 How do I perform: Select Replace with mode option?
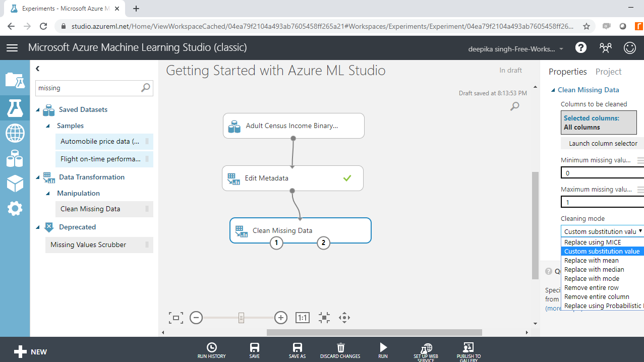point(602,279)
